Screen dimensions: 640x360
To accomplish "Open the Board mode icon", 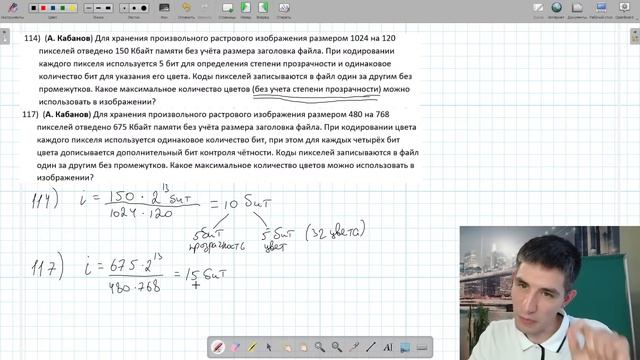I will tap(538, 8).
